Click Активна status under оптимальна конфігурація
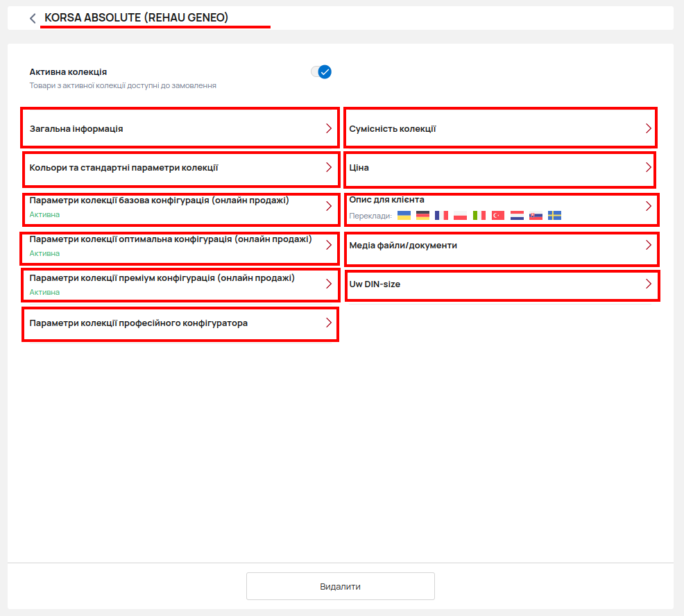The height and width of the screenshot is (616, 684). coord(44,253)
